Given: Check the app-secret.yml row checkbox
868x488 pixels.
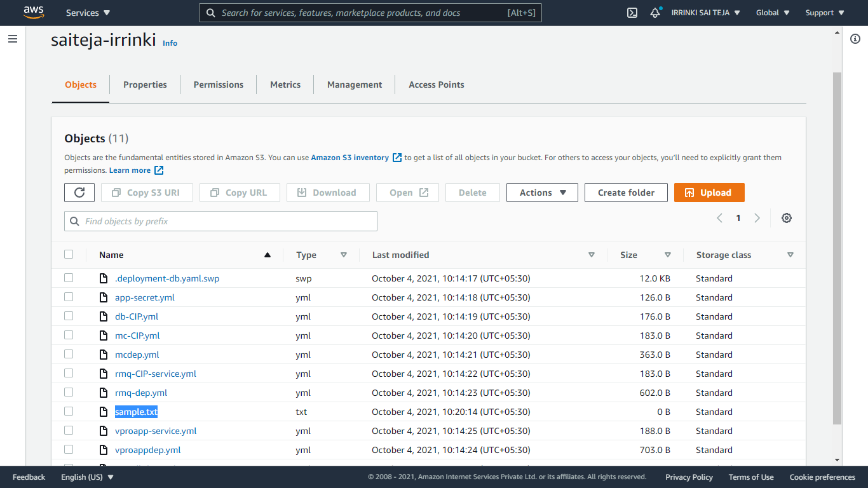Looking at the screenshot, I should coord(69,297).
